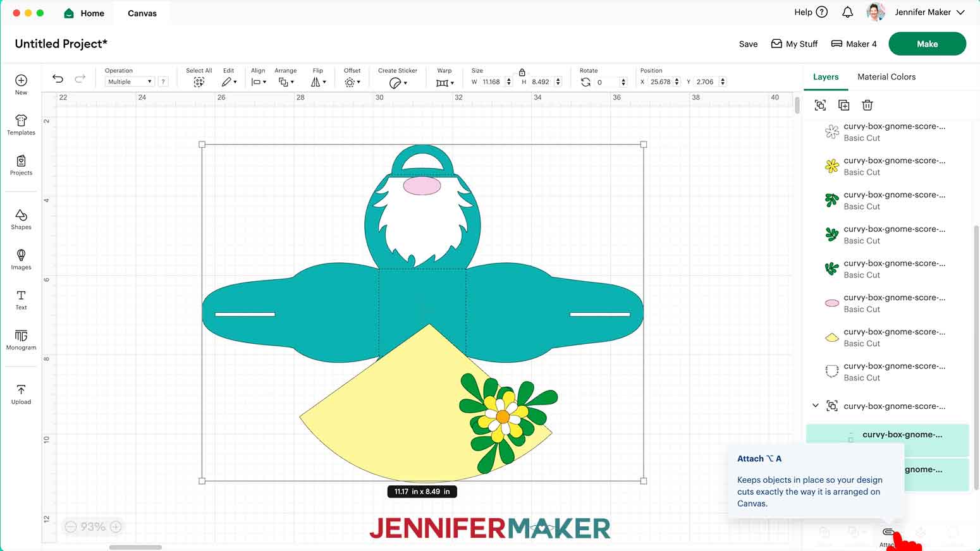The width and height of the screenshot is (980, 551).
Task: Click the Group icon in Layers panel
Action: [820, 105]
